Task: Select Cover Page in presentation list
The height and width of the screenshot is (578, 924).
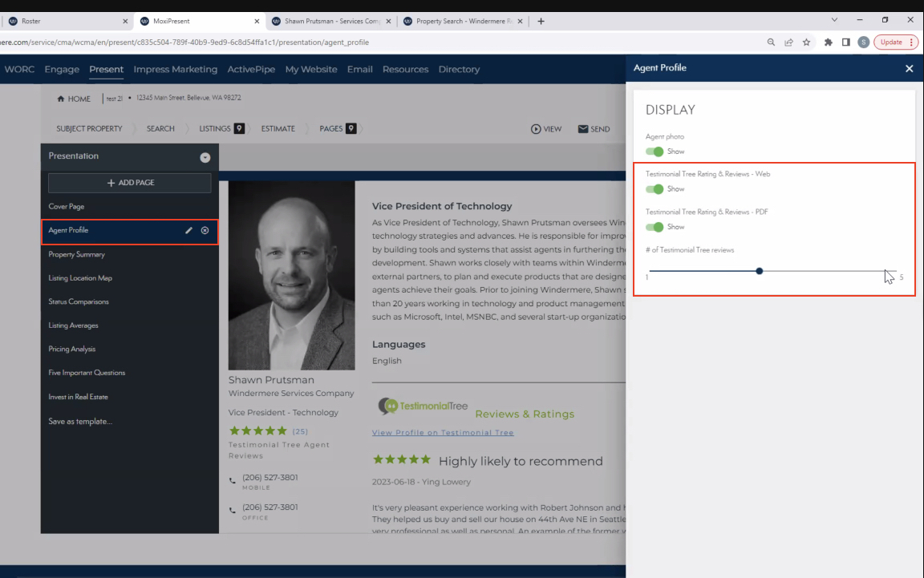Action: (x=66, y=207)
